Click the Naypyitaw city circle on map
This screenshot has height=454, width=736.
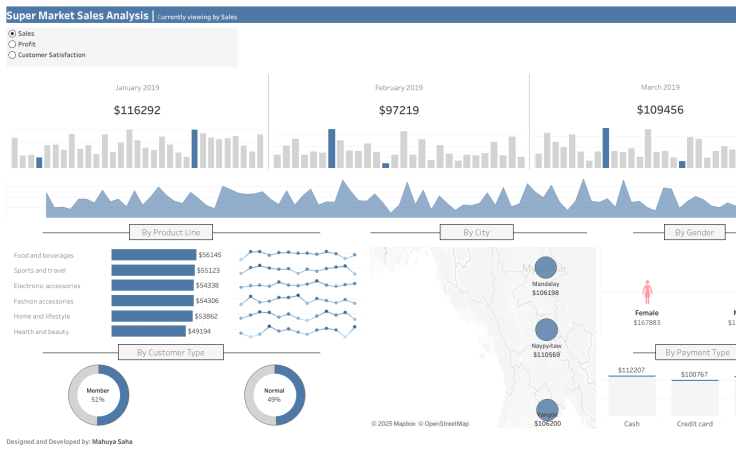tap(546, 330)
